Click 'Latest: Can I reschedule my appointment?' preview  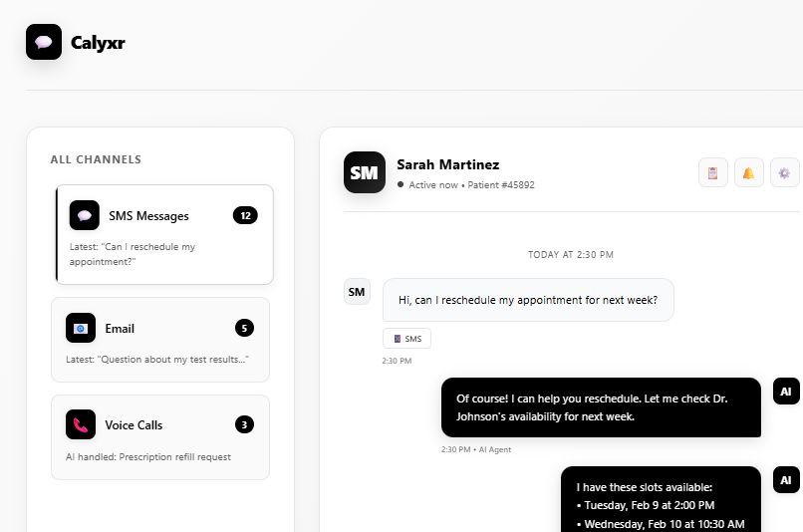pyautogui.click(x=133, y=254)
